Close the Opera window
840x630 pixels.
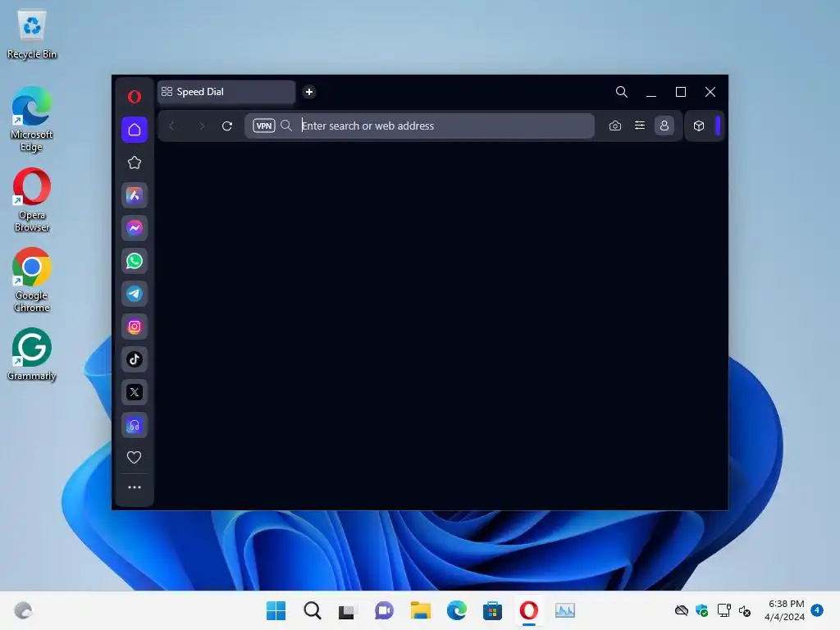[x=710, y=92]
